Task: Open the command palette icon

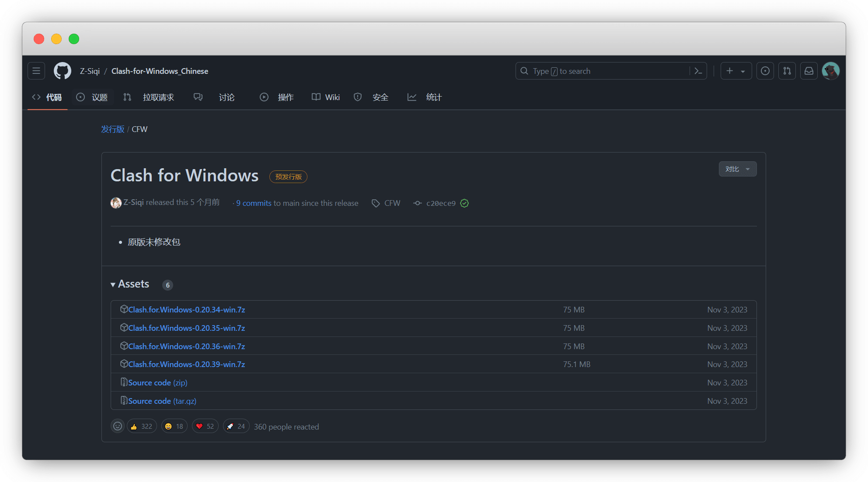Action: pyautogui.click(x=698, y=71)
